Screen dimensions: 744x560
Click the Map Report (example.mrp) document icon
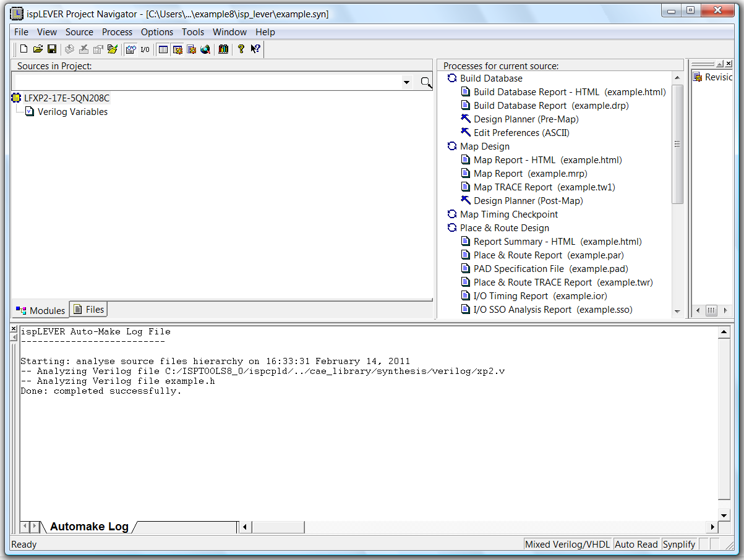[466, 174]
